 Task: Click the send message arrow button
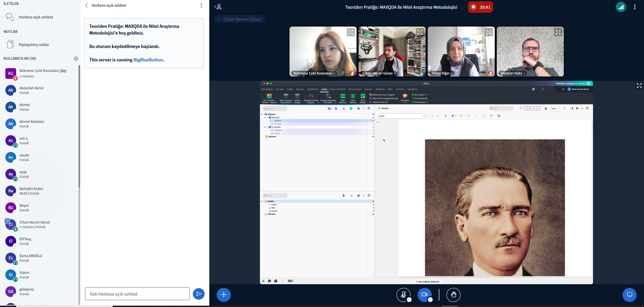[199, 294]
